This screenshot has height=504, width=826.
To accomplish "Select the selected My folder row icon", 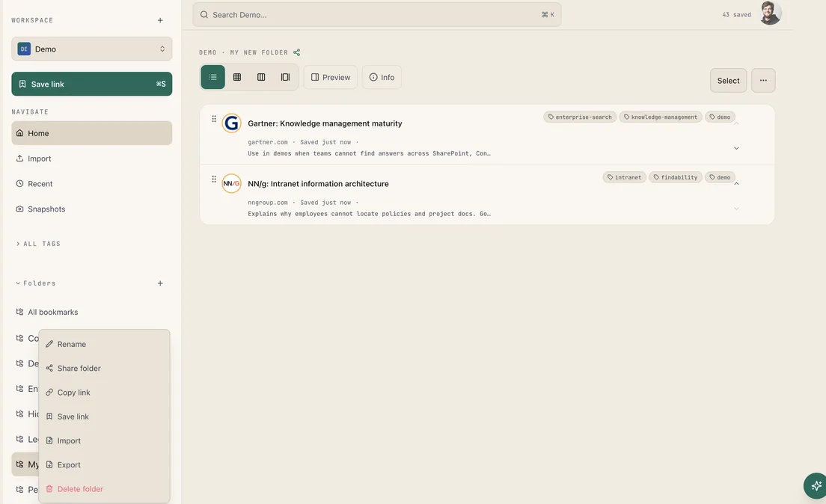I will coord(20,464).
